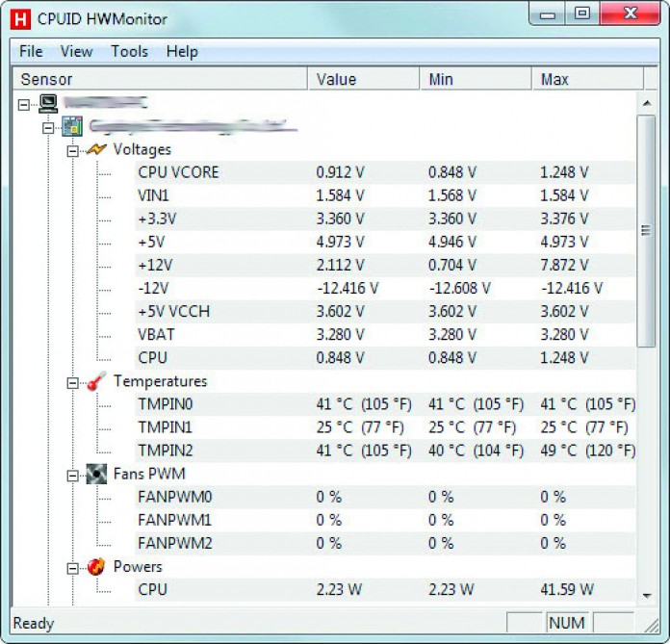670x644 pixels.
Task: Click the Temperatures thermometer icon
Action: tap(96, 382)
